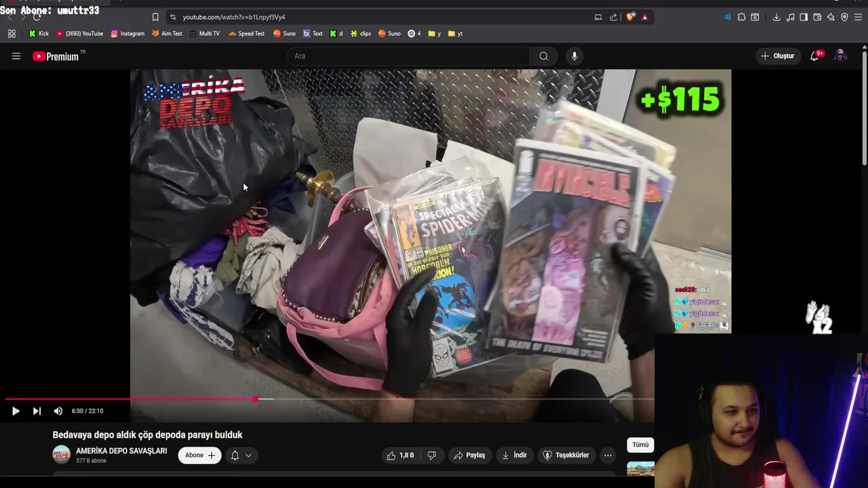
Task: Open the media control music note icon
Action: coord(790,17)
